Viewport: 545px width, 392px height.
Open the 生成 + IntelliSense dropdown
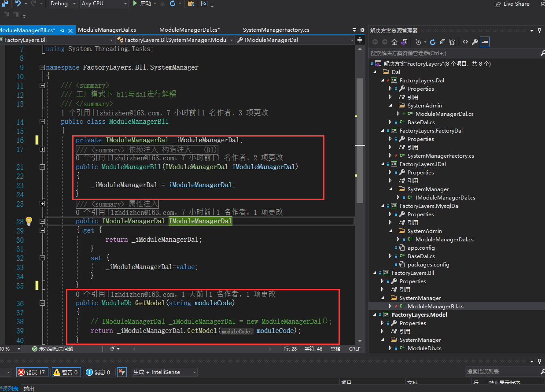(165, 372)
